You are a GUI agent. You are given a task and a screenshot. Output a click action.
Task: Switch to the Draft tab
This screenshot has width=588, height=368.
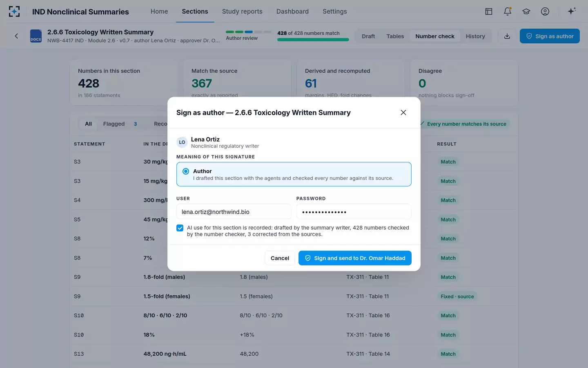point(368,36)
